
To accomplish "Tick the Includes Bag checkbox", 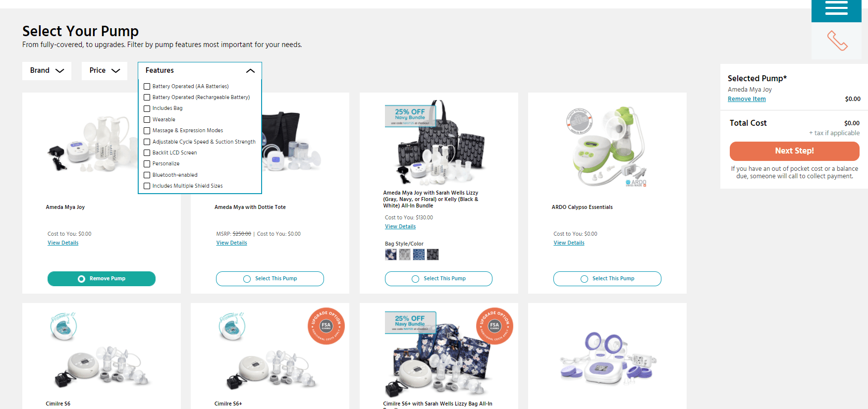I will point(147,108).
